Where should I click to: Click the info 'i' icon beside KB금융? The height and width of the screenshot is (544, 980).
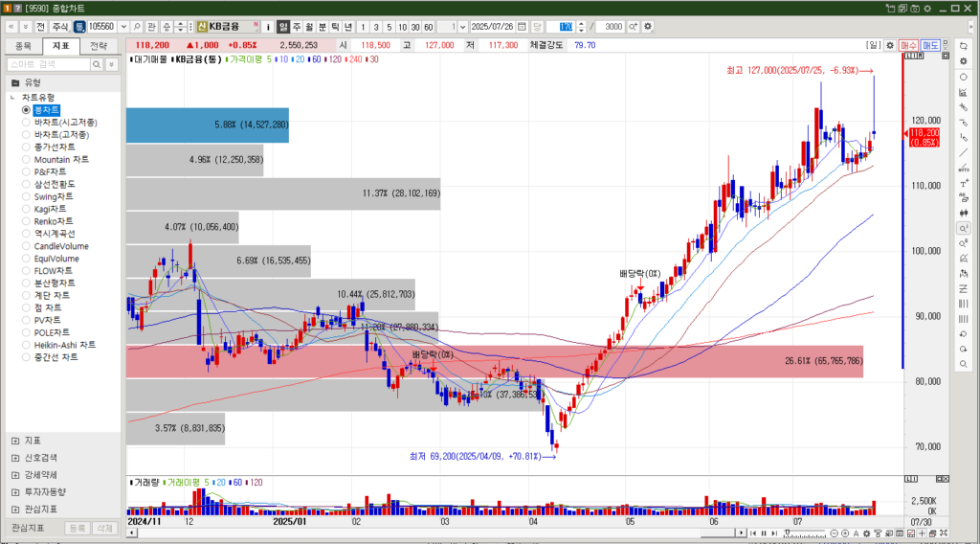click(268, 27)
